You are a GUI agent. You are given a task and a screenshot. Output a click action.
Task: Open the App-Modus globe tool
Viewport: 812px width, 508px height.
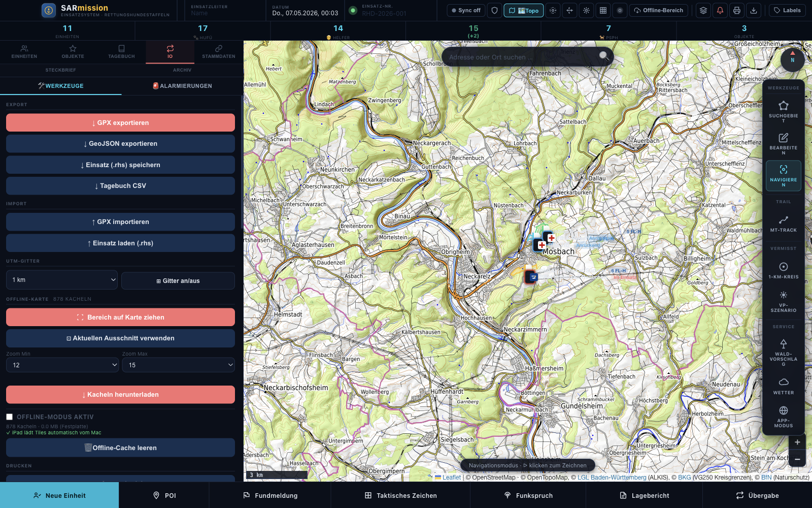[783, 417]
